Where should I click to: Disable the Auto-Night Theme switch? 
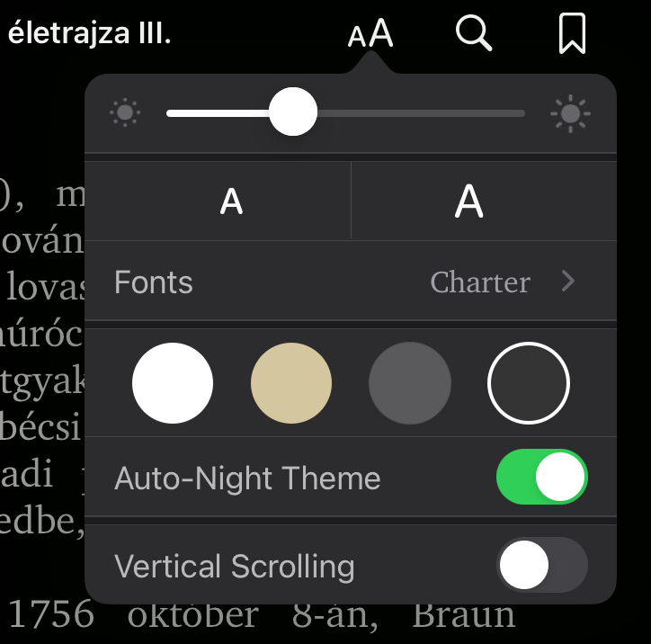541,477
